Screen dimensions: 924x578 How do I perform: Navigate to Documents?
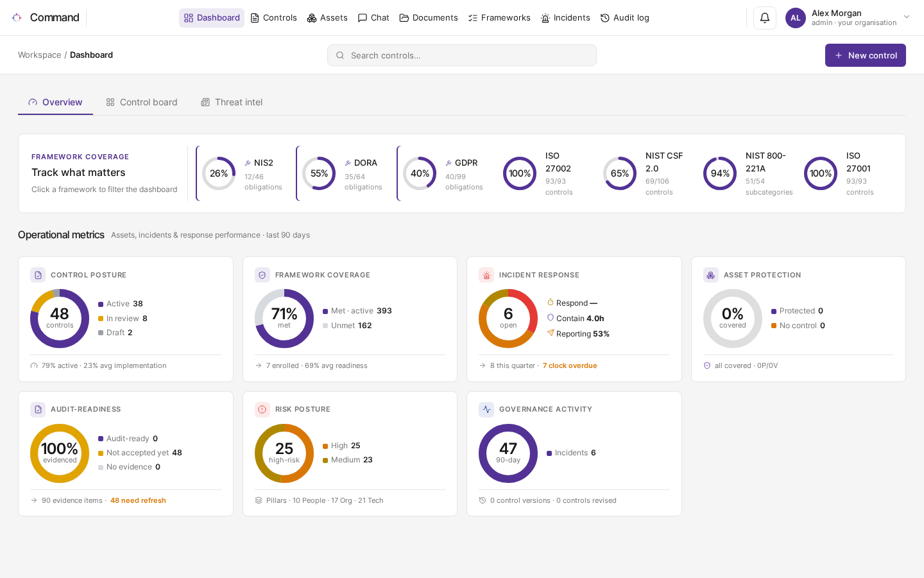coord(429,18)
